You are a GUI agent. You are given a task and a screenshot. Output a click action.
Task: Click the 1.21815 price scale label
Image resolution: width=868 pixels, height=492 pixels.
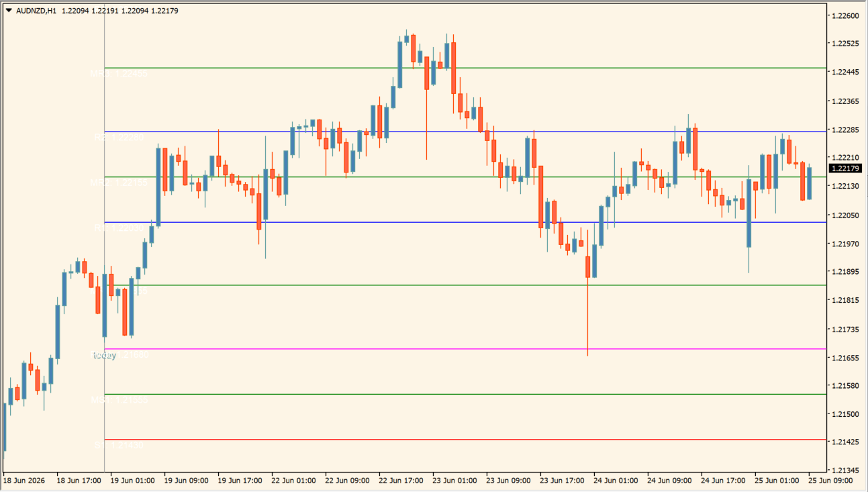pos(845,300)
